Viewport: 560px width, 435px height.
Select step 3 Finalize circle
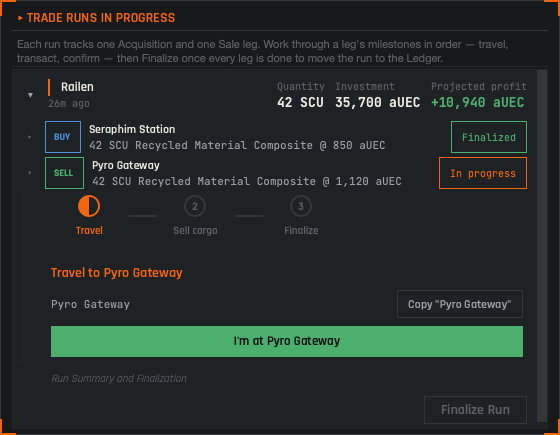[x=301, y=206]
